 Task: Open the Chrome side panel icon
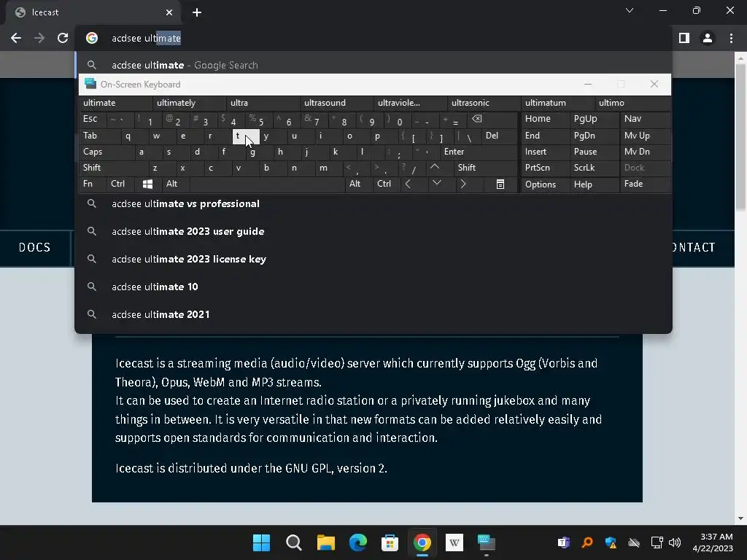tap(684, 38)
